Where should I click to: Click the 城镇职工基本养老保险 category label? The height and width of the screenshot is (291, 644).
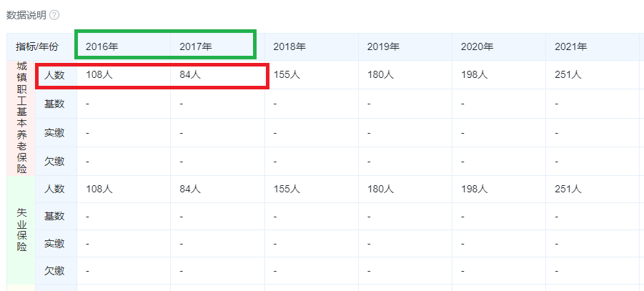click(21, 118)
